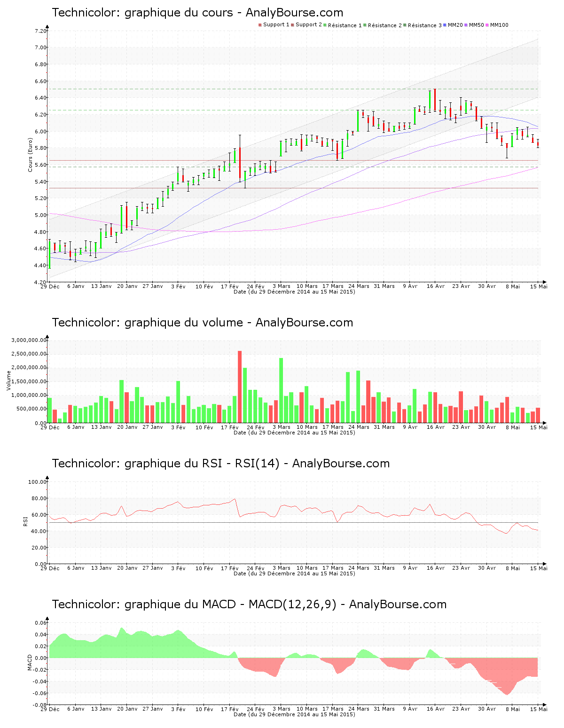Select Résistance 1 in the legend
Image resolution: width=564 pixels, height=728 pixels.
point(345,25)
